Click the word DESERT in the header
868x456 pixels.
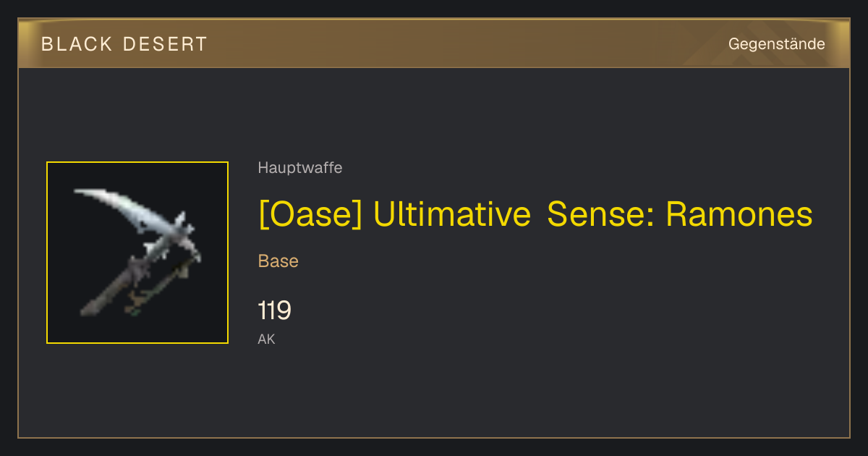coord(165,44)
